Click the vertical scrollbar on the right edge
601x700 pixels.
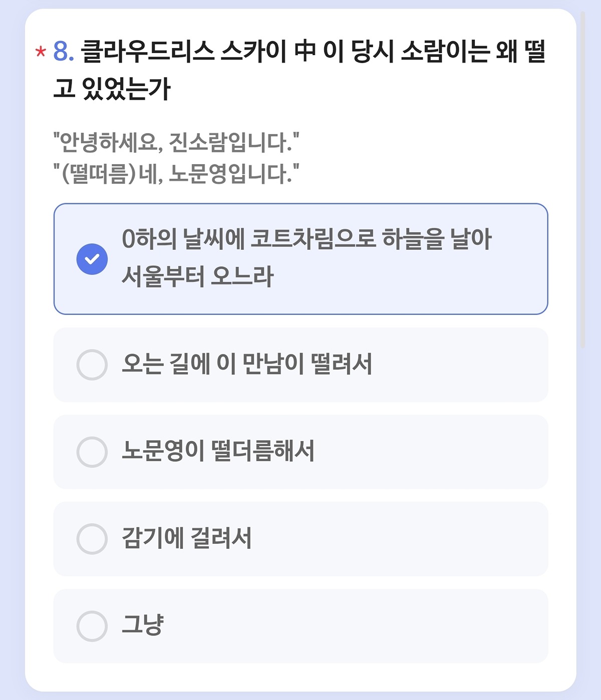point(582,180)
